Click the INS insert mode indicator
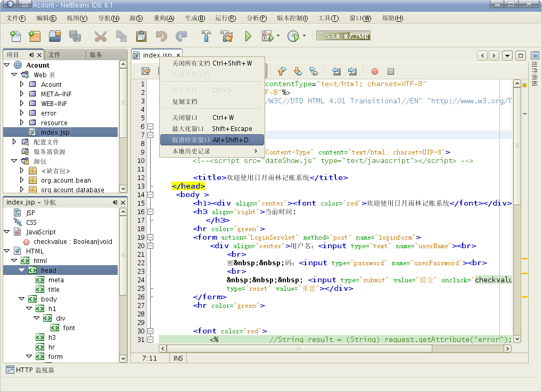Screen dimensions: 542x392 coord(178,358)
